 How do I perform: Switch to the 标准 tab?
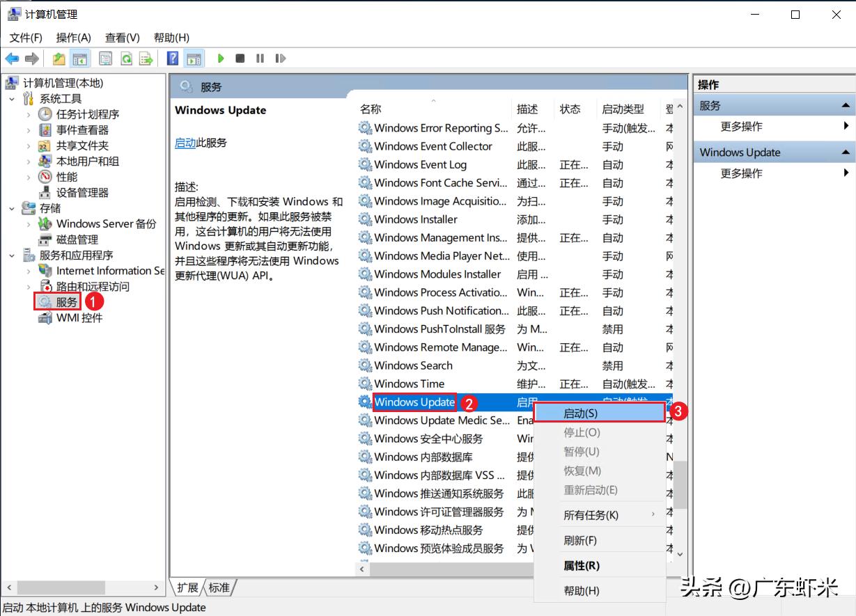(219, 587)
